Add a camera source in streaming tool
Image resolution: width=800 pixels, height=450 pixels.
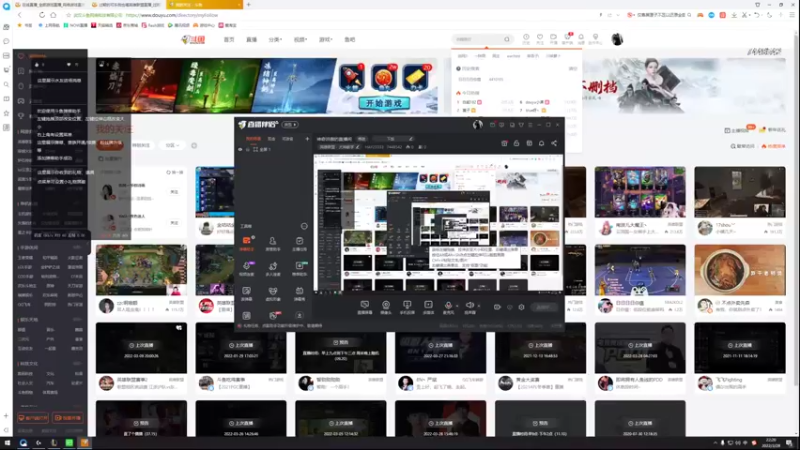(386, 307)
